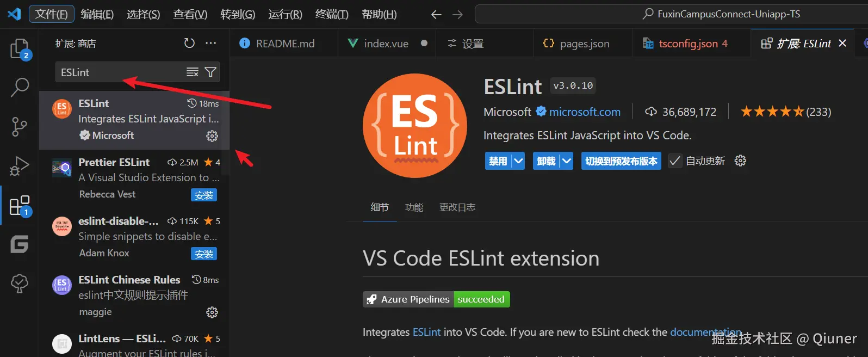
Task: Open manage gear for ESLint list item
Action: (212, 136)
